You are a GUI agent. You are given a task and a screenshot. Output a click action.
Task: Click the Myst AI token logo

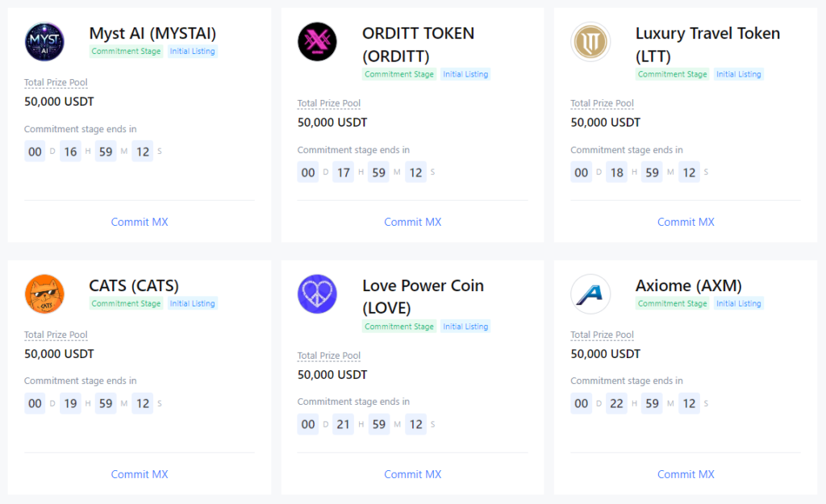click(x=44, y=42)
